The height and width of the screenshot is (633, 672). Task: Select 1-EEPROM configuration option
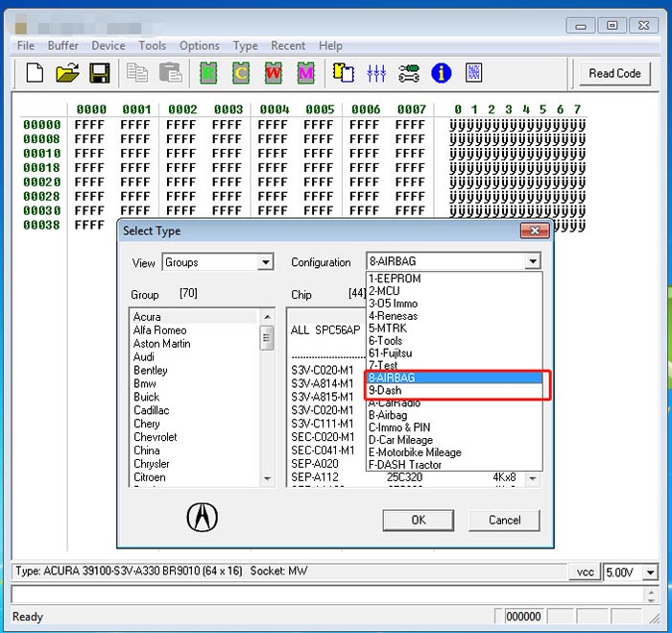click(454, 279)
